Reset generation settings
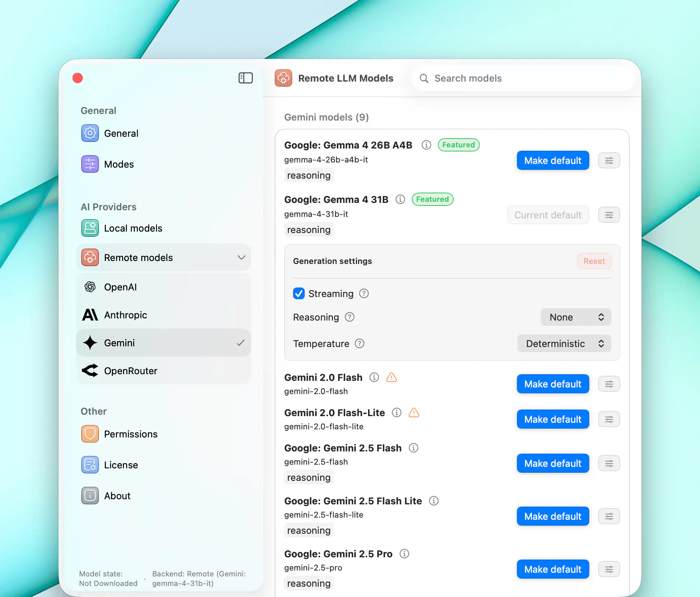The image size is (700, 597). (x=594, y=261)
